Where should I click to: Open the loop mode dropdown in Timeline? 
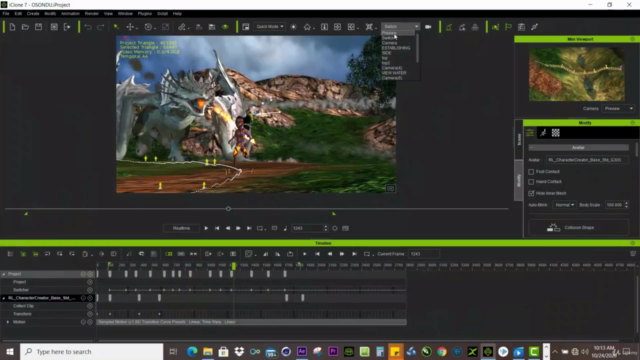click(x=367, y=254)
